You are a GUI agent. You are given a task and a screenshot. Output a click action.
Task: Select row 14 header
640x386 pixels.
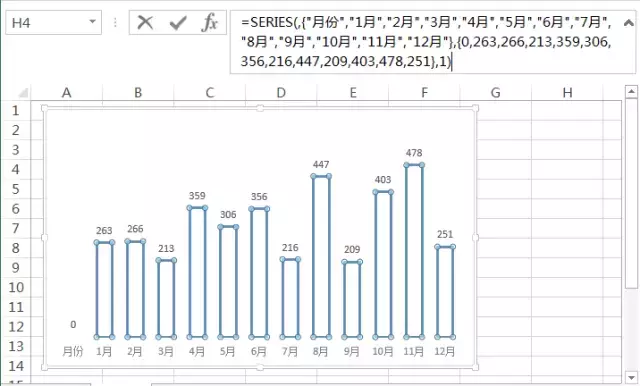point(16,366)
